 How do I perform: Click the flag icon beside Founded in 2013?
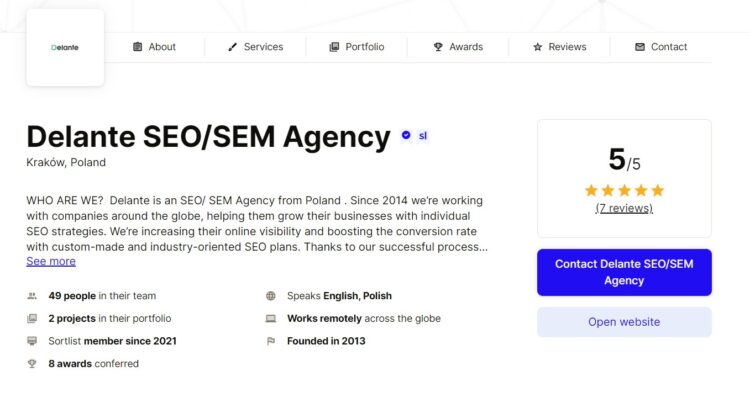pos(271,341)
